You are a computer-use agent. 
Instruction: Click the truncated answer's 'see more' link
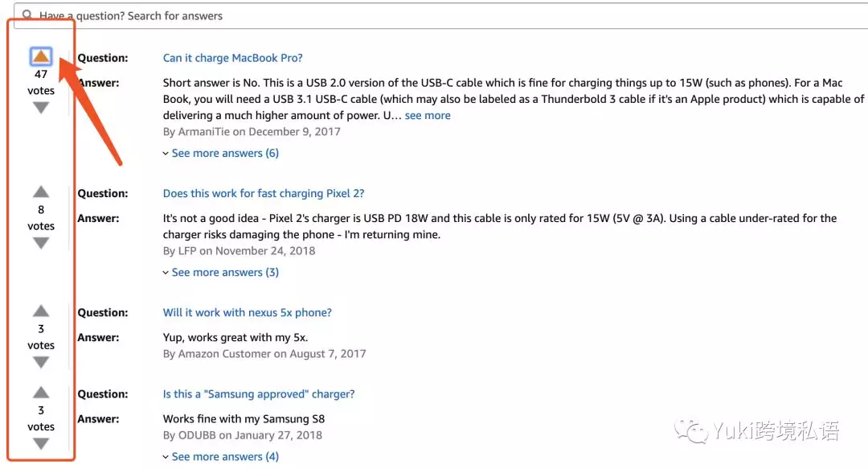[428, 115]
